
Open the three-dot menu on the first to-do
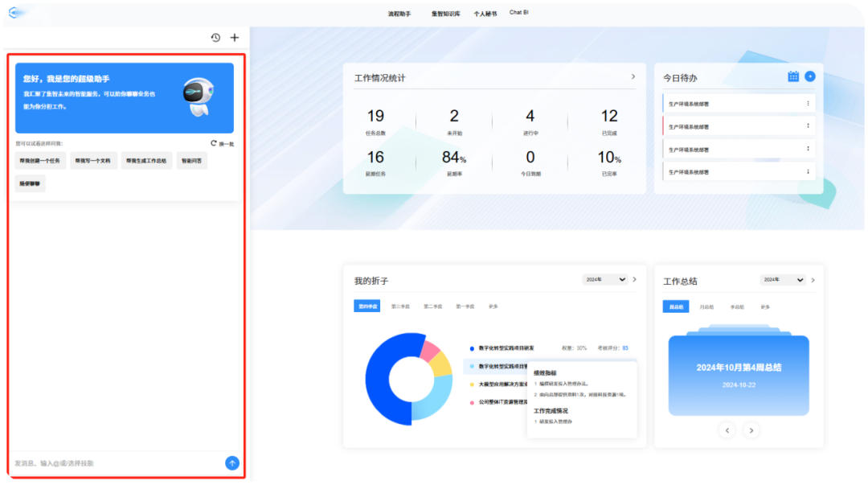click(x=808, y=103)
